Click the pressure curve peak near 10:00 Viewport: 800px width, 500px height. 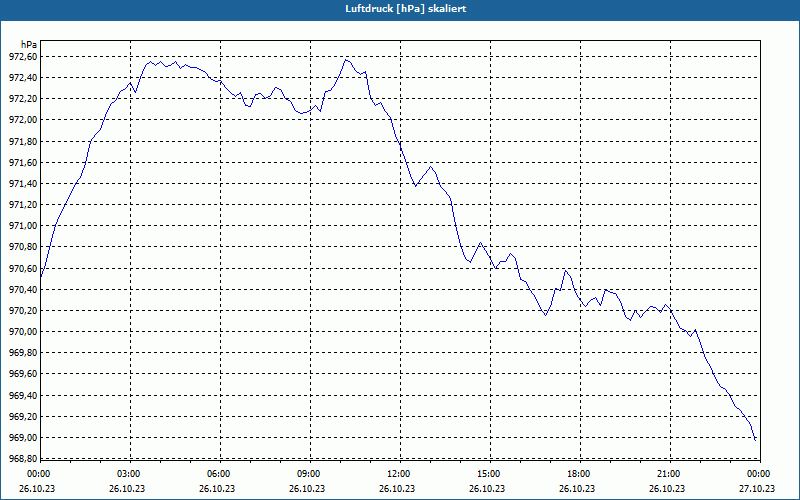click(346, 60)
